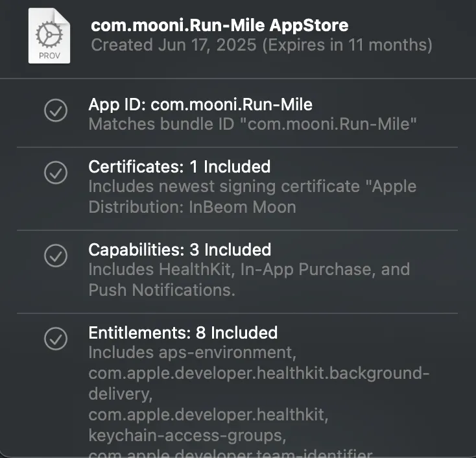Select the Entitlements: 8 Included heading
The height and width of the screenshot is (458, 476).
[183, 333]
